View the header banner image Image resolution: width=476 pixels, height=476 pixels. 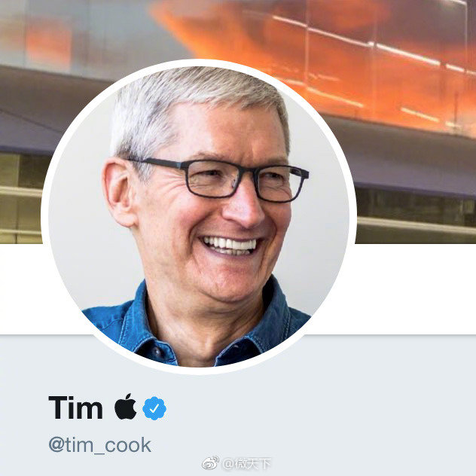click(238, 121)
